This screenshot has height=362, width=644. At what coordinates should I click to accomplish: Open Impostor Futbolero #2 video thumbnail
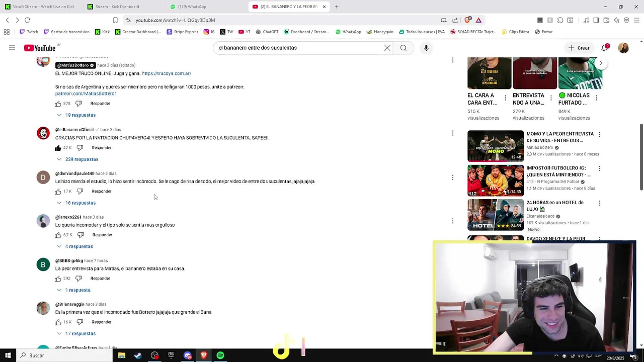(496, 180)
